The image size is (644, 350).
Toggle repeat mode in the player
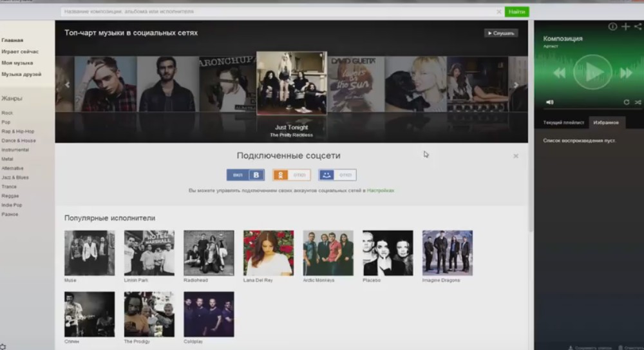[627, 102]
